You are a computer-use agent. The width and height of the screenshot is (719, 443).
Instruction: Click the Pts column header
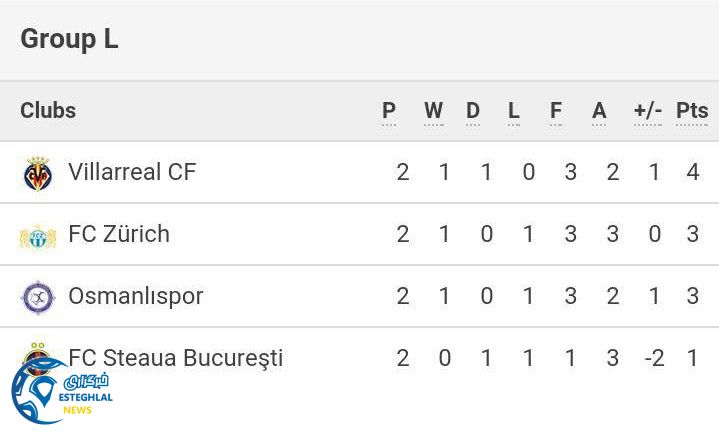692,111
